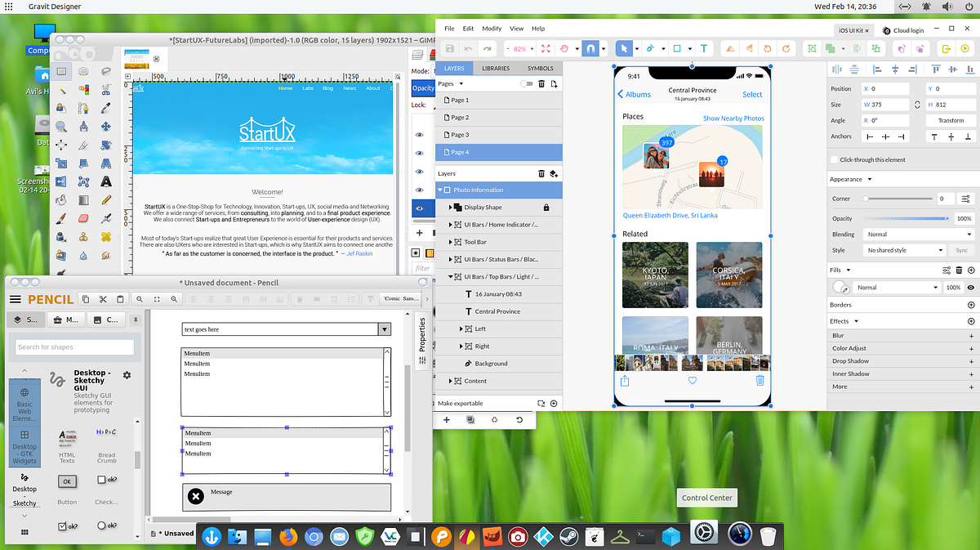Click the Transform button in Gravit
This screenshot has width=980, height=550.
click(x=950, y=120)
